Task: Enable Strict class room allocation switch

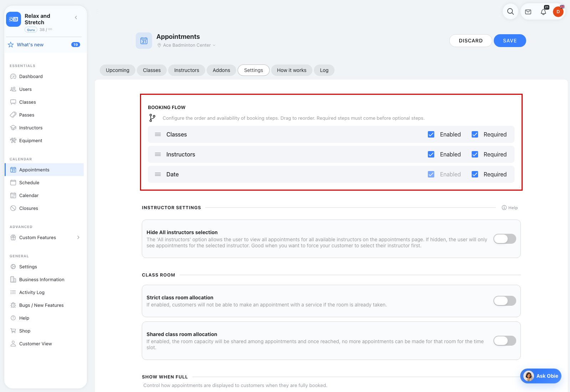Action: coord(505,301)
